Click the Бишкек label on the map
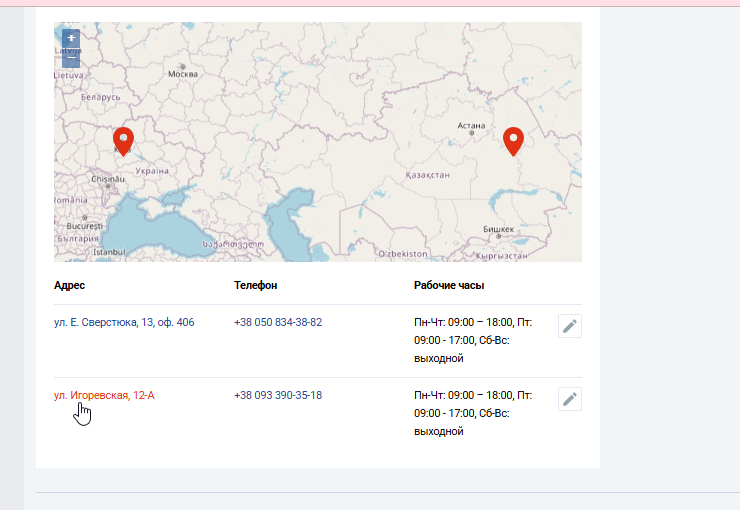Image resolution: width=740 pixels, height=510 pixels. (498, 229)
